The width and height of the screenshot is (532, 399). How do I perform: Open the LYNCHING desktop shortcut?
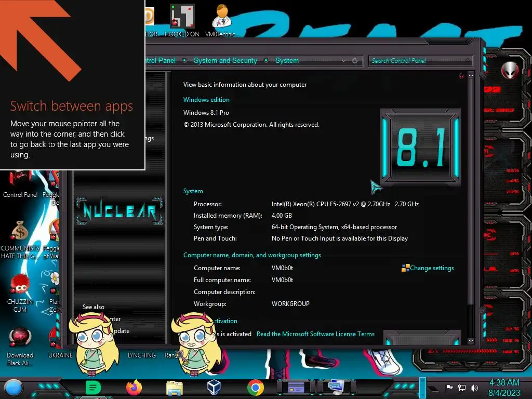(142, 355)
